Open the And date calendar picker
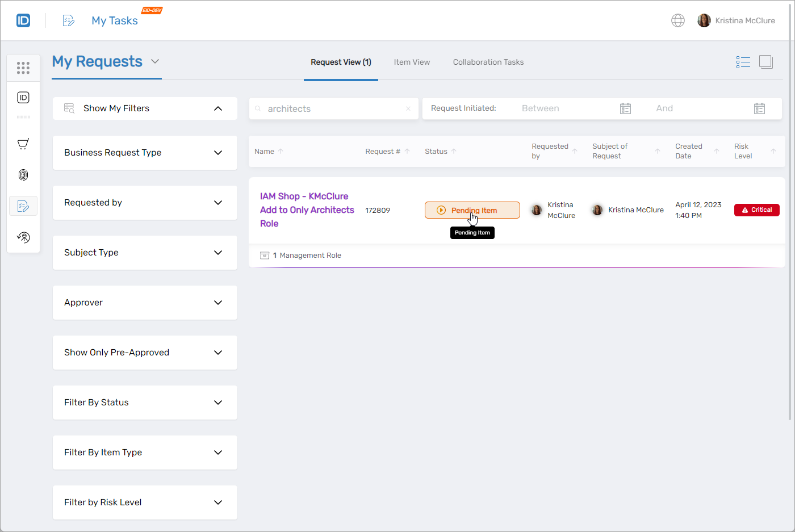Image resolution: width=795 pixels, height=532 pixels. point(759,108)
